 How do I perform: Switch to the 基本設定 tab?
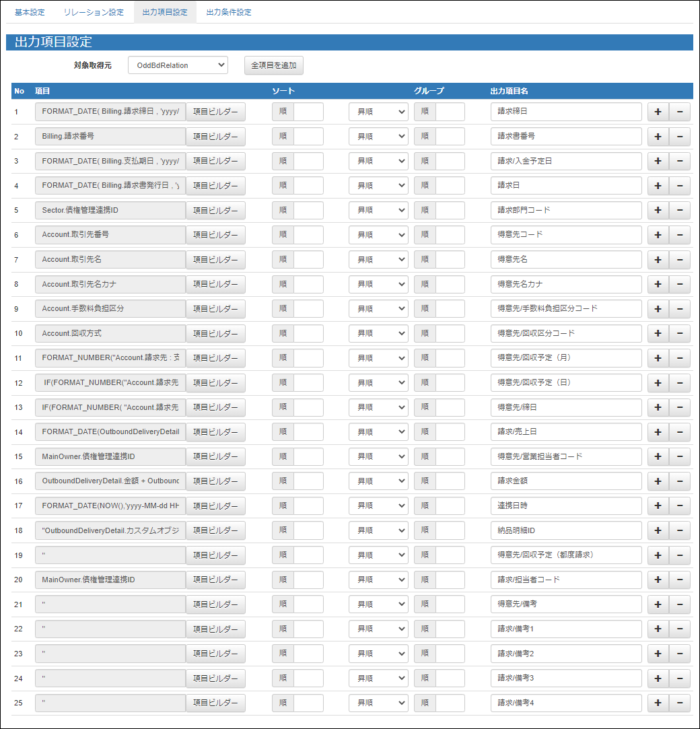click(x=28, y=11)
